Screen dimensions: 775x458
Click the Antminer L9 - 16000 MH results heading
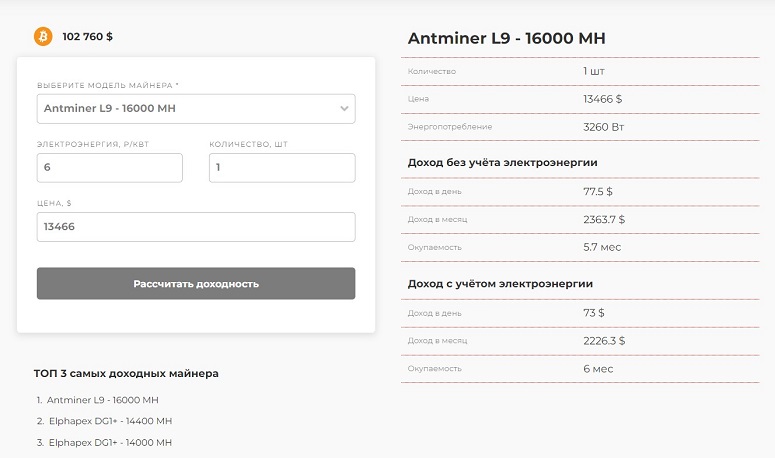(x=507, y=38)
